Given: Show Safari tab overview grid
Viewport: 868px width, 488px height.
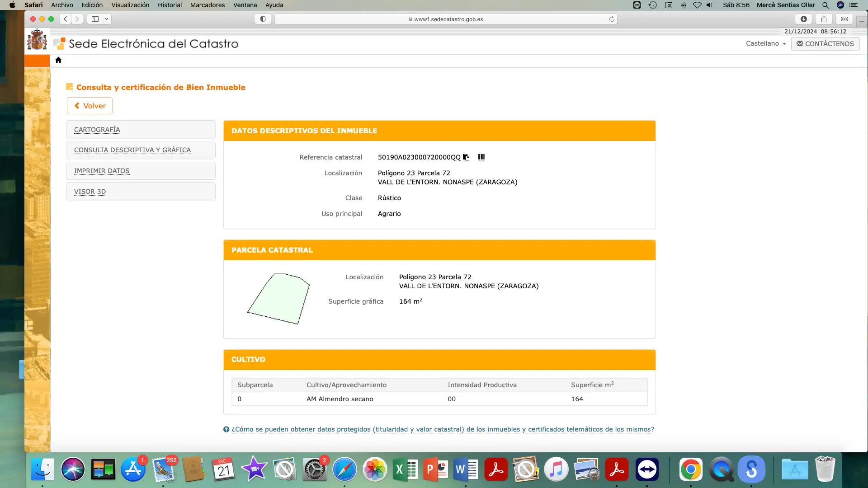Looking at the screenshot, I should coord(844,19).
